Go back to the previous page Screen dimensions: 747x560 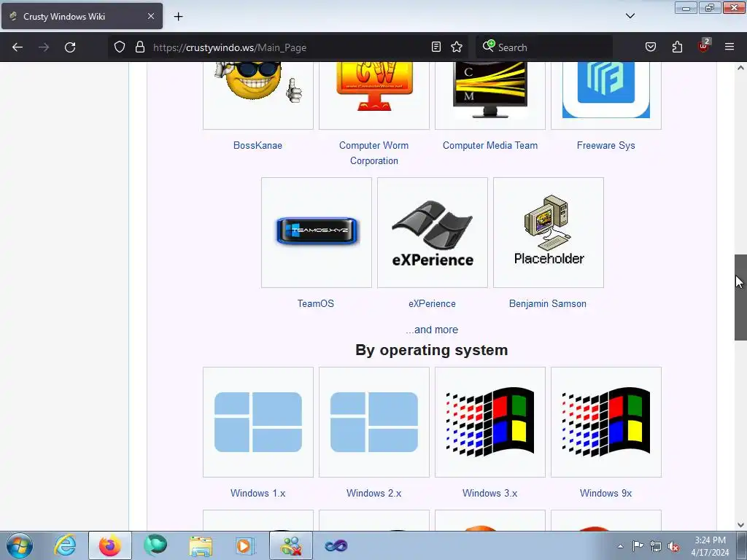coord(18,47)
